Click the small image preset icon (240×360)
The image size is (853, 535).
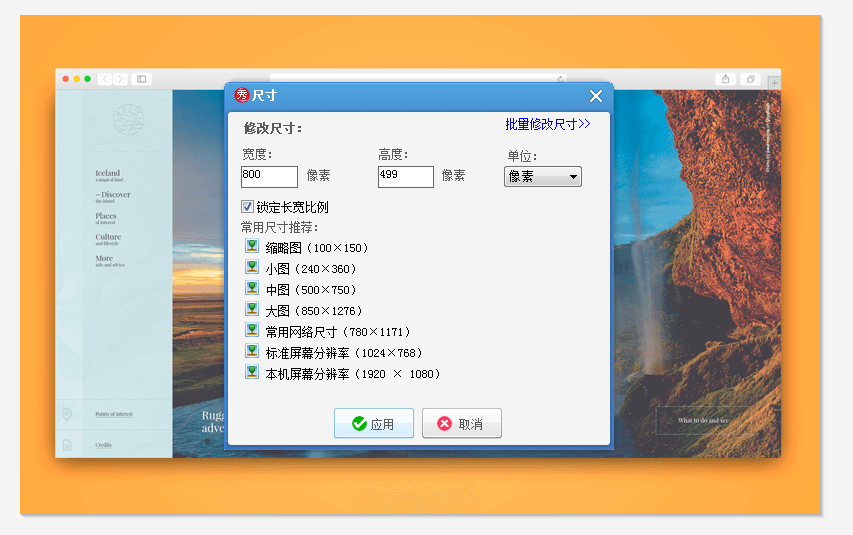[x=252, y=267]
